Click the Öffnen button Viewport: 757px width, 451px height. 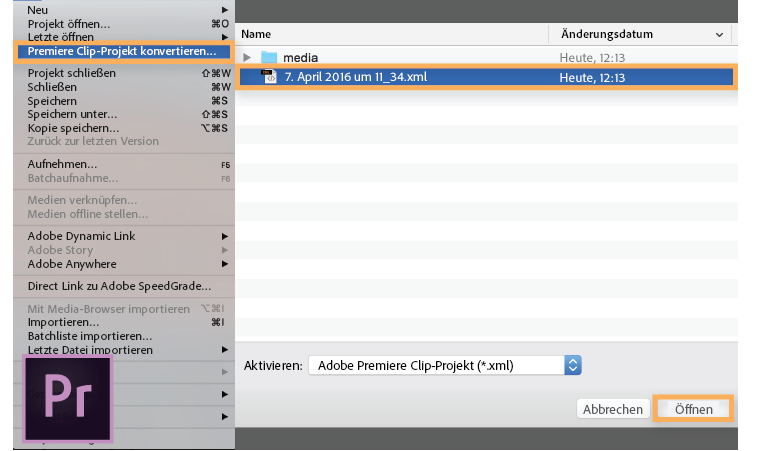[693, 409]
